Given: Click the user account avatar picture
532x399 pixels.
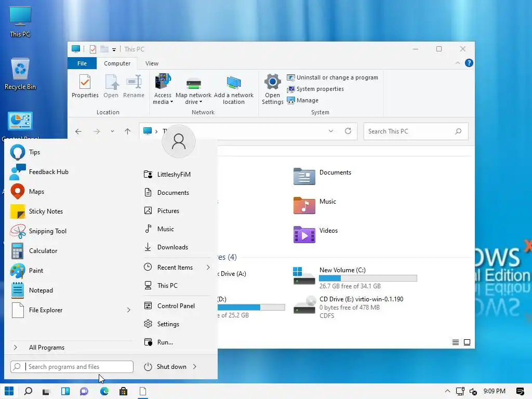Looking at the screenshot, I should (x=179, y=141).
